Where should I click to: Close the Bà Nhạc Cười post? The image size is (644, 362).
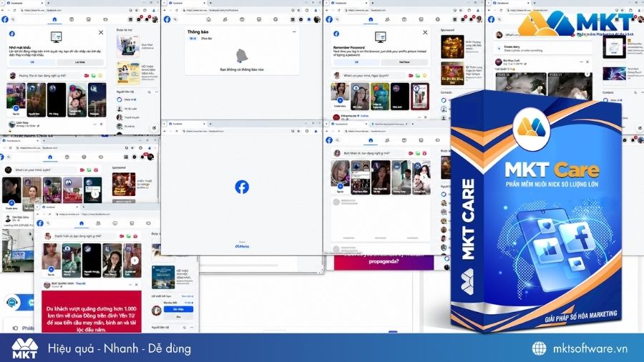coord(587,62)
